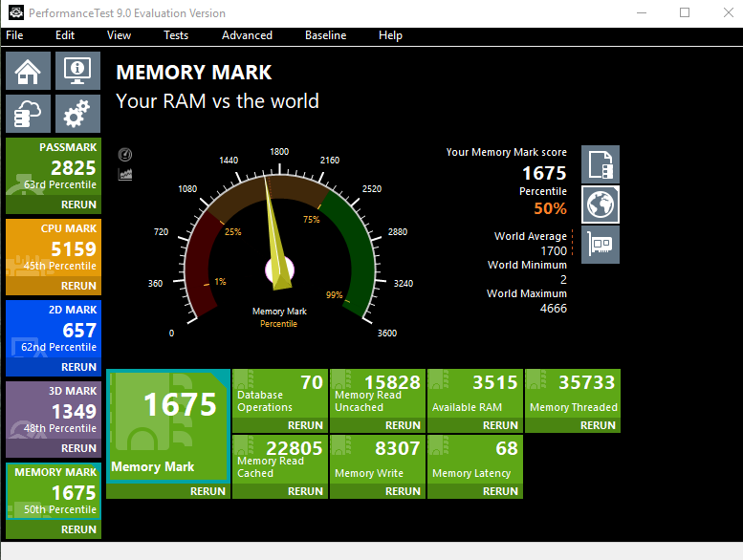Select the PassMark 2825 score panel
This screenshot has width=743, height=560.
pyautogui.click(x=54, y=166)
